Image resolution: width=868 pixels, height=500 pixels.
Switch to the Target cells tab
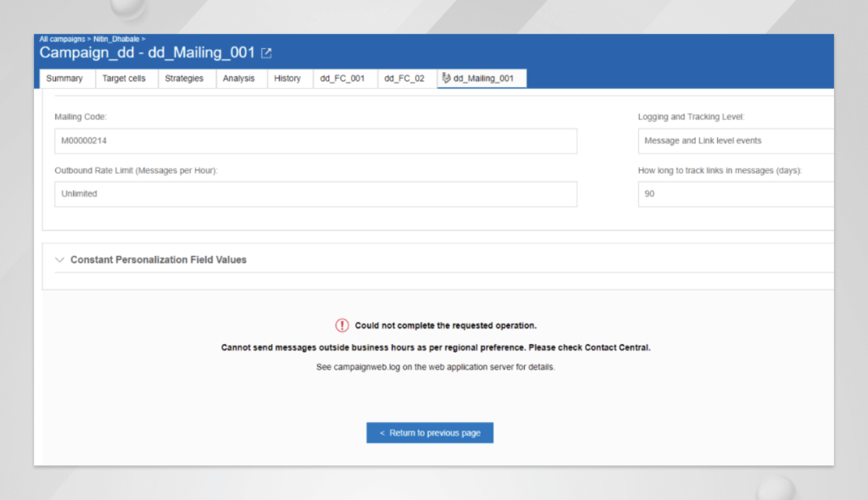125,78
